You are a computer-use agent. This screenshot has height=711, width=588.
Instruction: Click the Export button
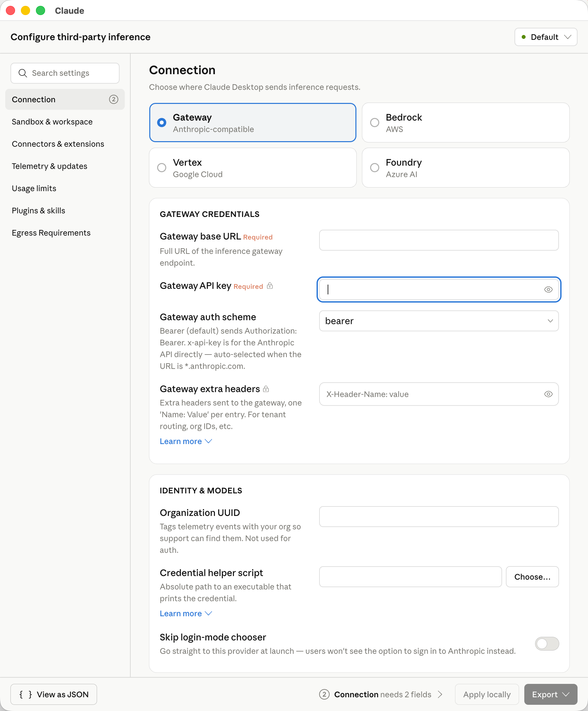(x=550, y=694)
